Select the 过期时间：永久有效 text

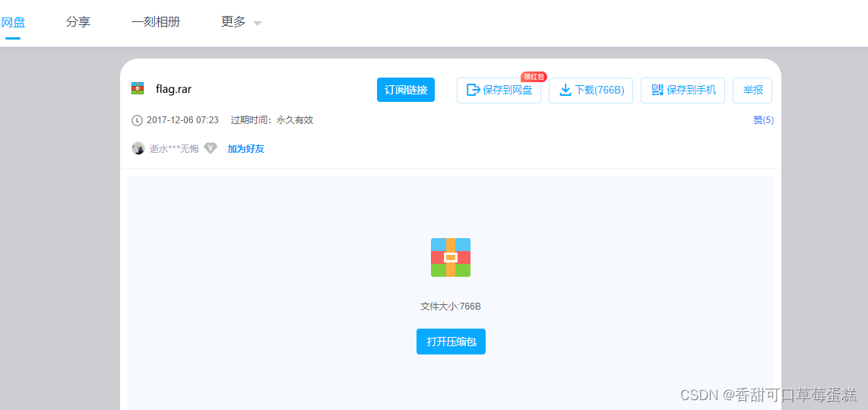[272, 120]
